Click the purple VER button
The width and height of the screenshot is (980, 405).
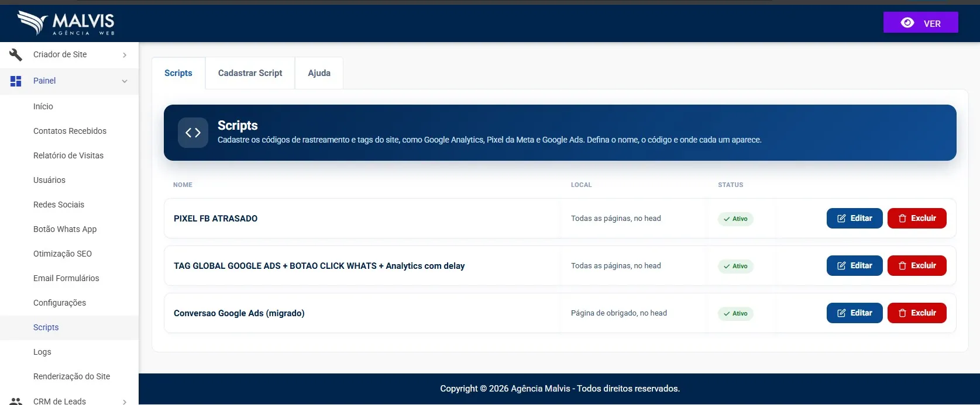921,23
